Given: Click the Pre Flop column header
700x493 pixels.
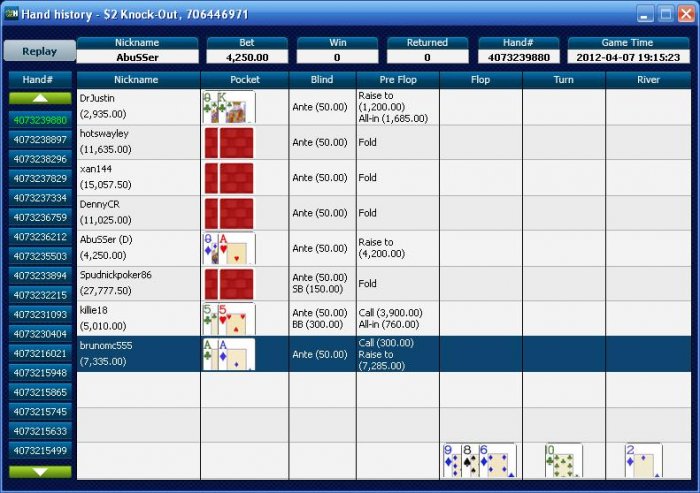Looking at the screenshot, I should 398,80.
